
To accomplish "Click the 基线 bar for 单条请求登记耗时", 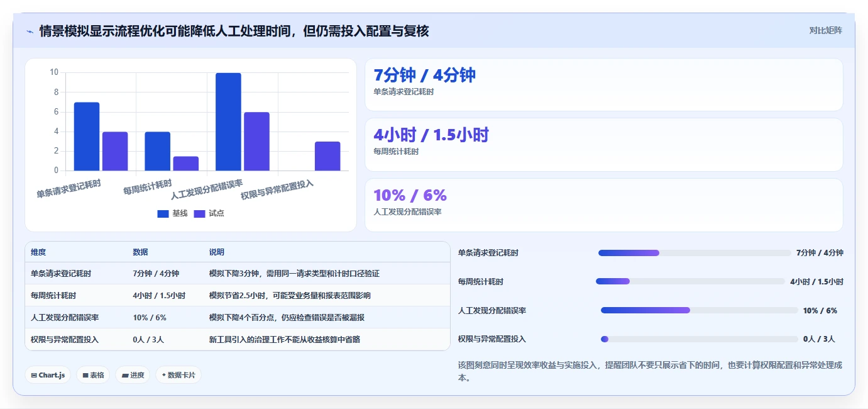I will pos(87,137).
